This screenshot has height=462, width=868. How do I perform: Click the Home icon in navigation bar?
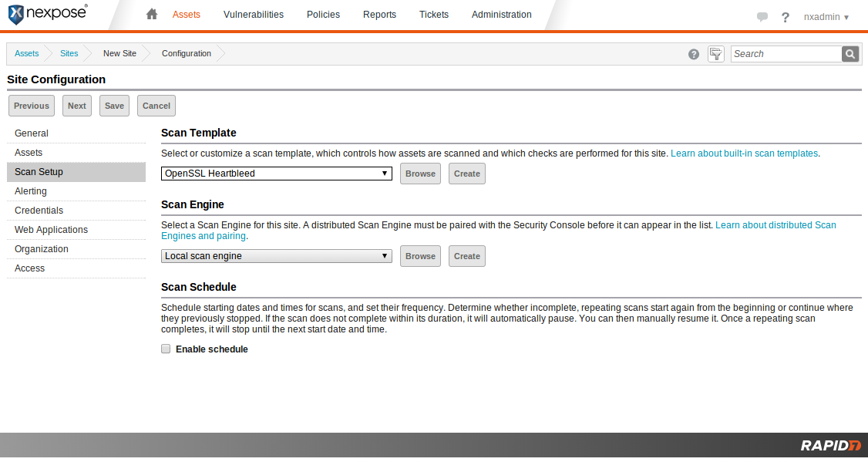152,14
